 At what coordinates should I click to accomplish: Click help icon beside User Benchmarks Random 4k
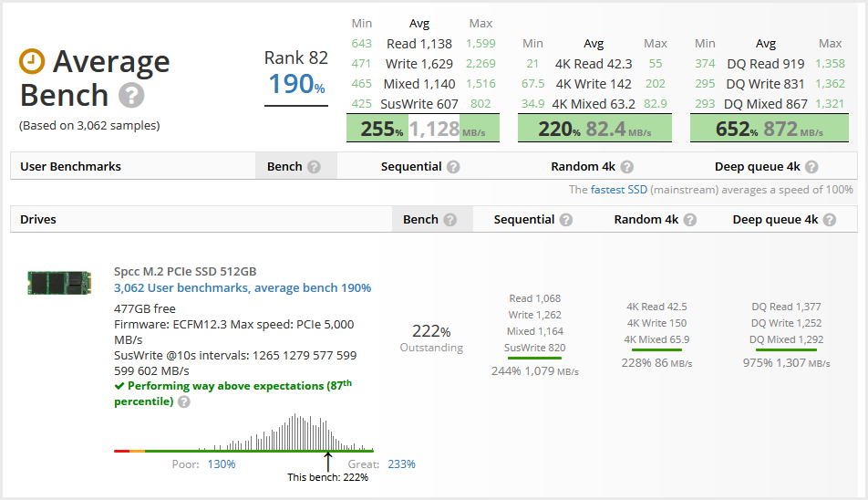pos(626,167)
